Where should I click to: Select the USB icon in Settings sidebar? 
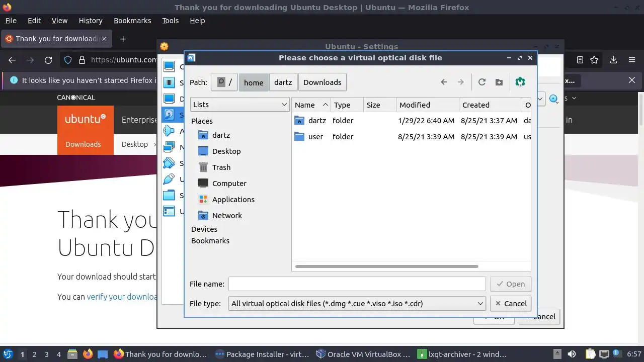point(169,179)
